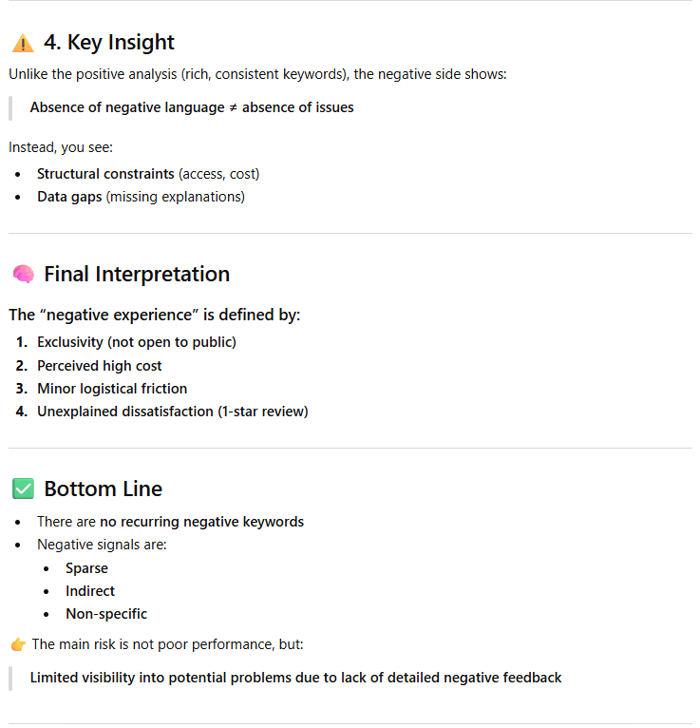Click the "Indirect" sub-bullet
Viewport: 700px width, 728px height.
tap(90, 591)
